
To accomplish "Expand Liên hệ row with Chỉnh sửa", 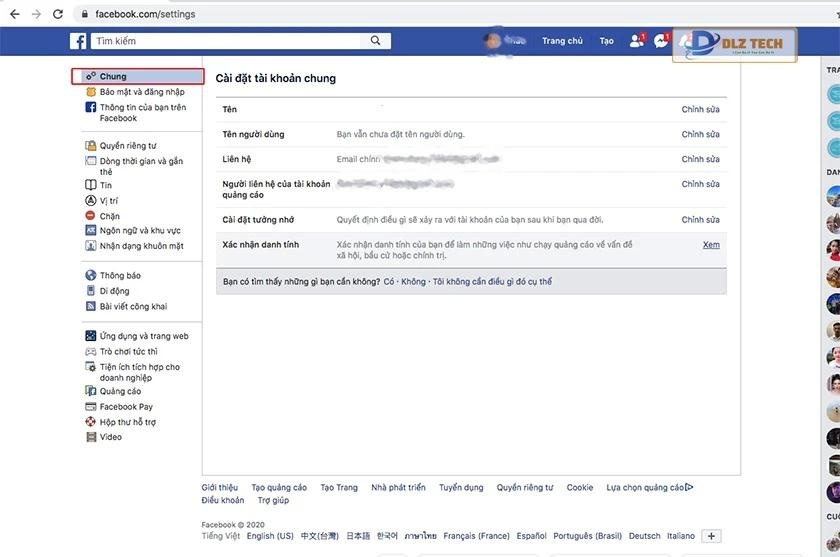I will pos(700,159).
